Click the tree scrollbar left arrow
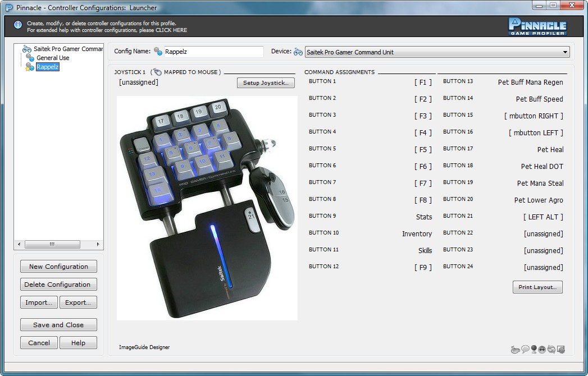This screenshot has height=376, width=588. [x=19, y=245]
